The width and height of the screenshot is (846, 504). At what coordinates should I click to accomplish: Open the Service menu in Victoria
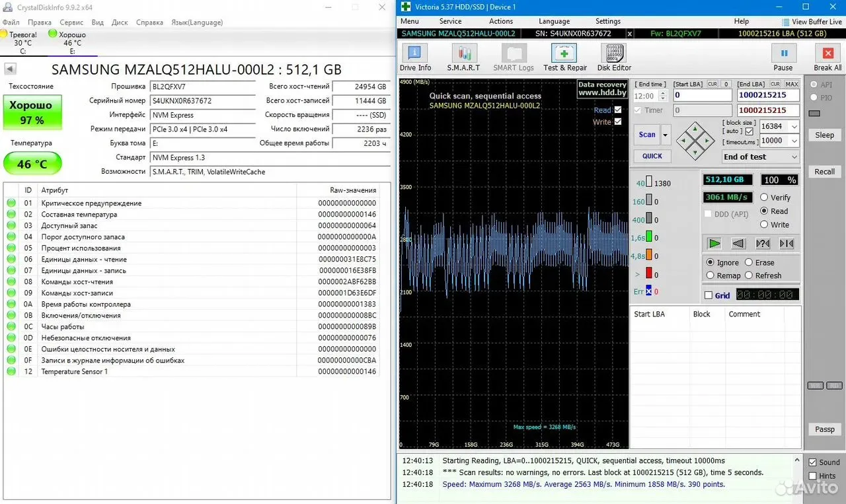click(450, 21)
